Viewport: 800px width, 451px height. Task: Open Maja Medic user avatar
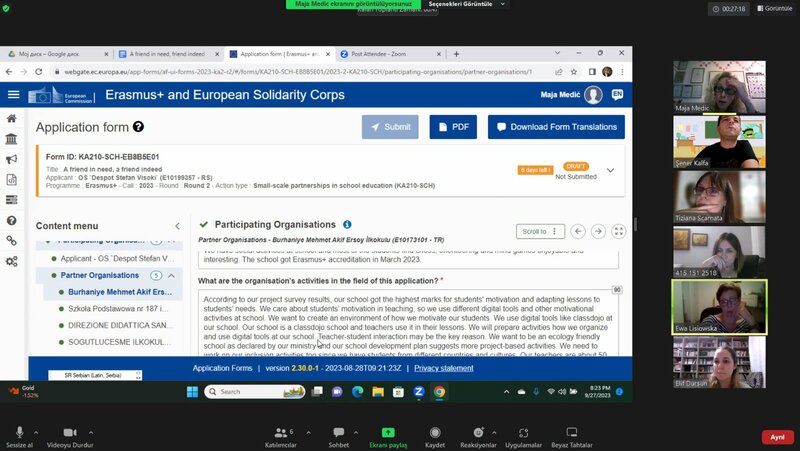(593, 95)
